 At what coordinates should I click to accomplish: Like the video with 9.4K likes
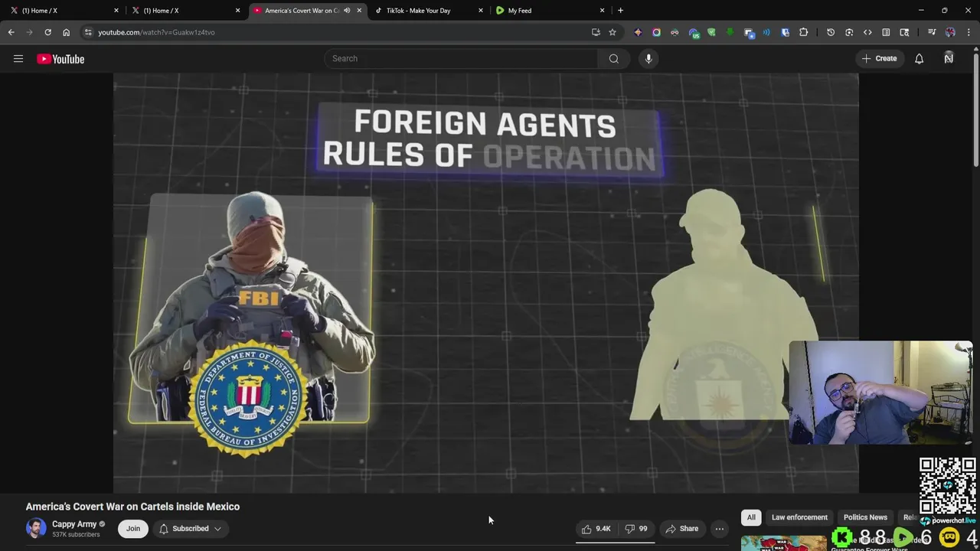click(596, 529)
